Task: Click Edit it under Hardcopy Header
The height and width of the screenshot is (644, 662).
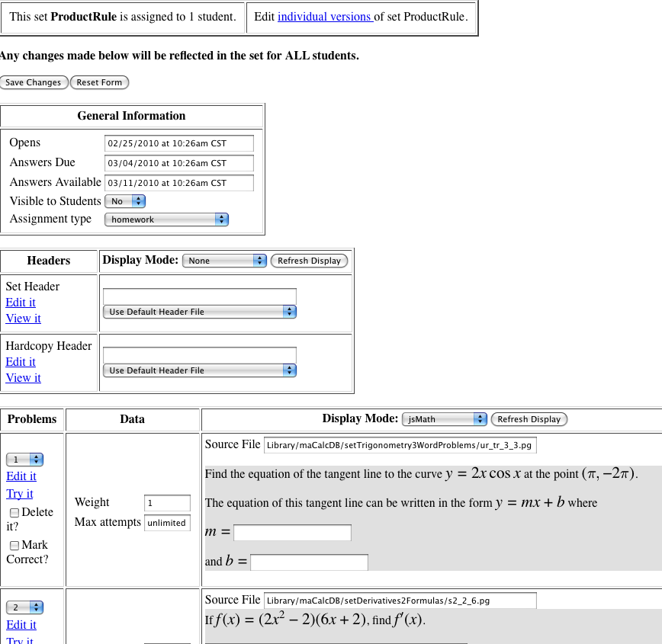Action: click(21, 362)
